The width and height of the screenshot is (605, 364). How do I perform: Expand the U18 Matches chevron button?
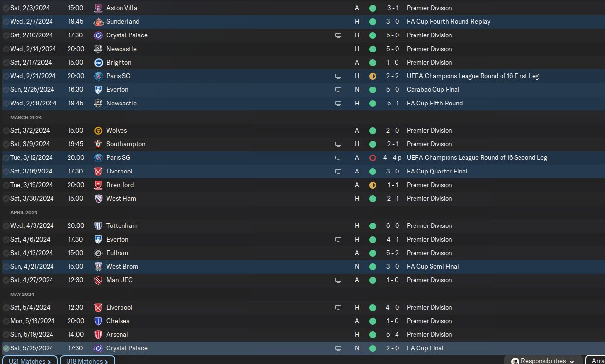(87, 361)
